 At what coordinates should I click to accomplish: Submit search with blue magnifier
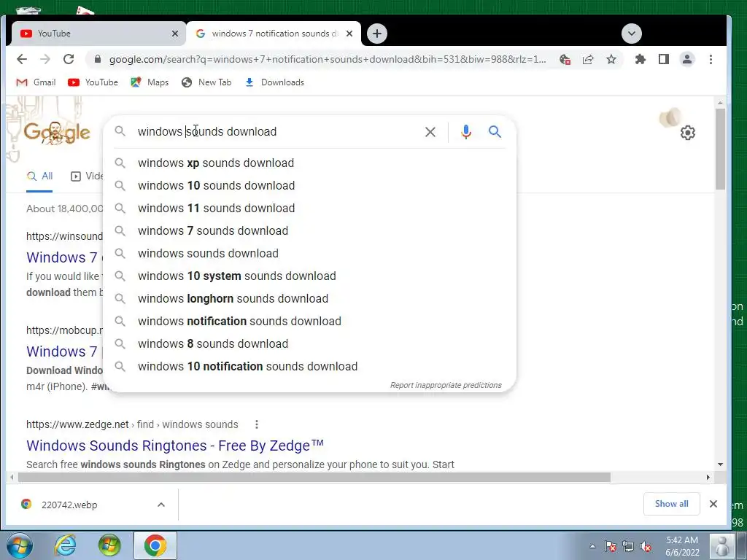[495, 132]
